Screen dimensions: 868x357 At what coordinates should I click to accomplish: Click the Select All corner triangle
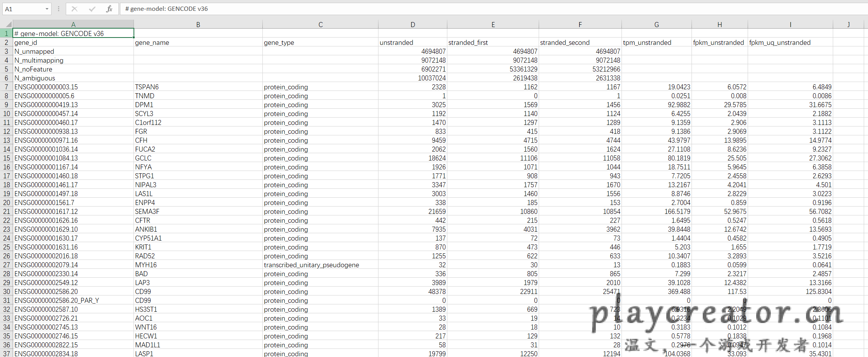coord(7,24)
